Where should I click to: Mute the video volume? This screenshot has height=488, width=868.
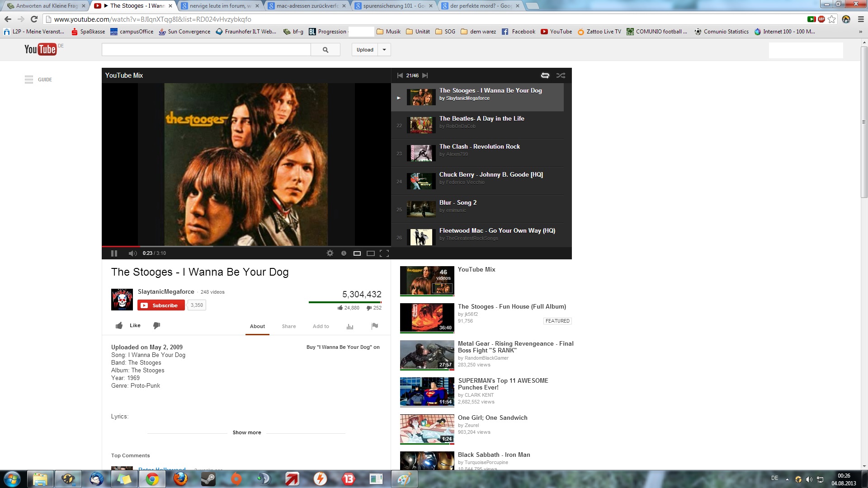point(132,253)
